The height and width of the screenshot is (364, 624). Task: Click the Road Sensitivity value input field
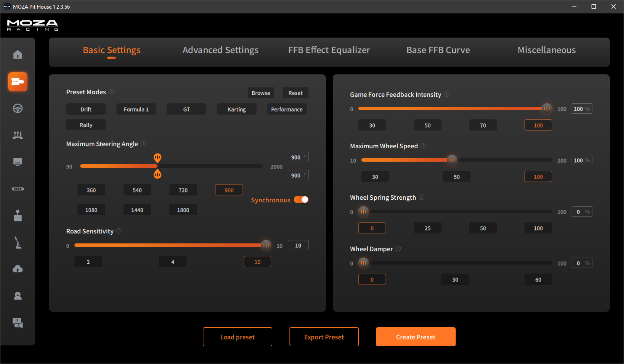pos(298,245)
